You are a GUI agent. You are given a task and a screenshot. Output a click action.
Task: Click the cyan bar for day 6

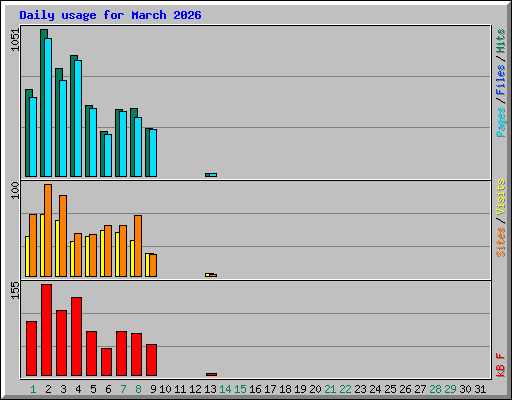pyautogui.click(x=108, y=155)
